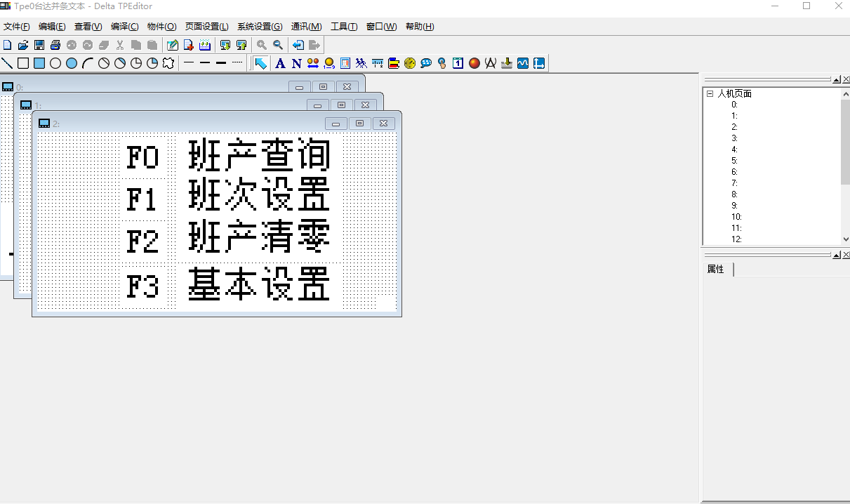Switch to the 属性 tab

click(x=716, y=269)
